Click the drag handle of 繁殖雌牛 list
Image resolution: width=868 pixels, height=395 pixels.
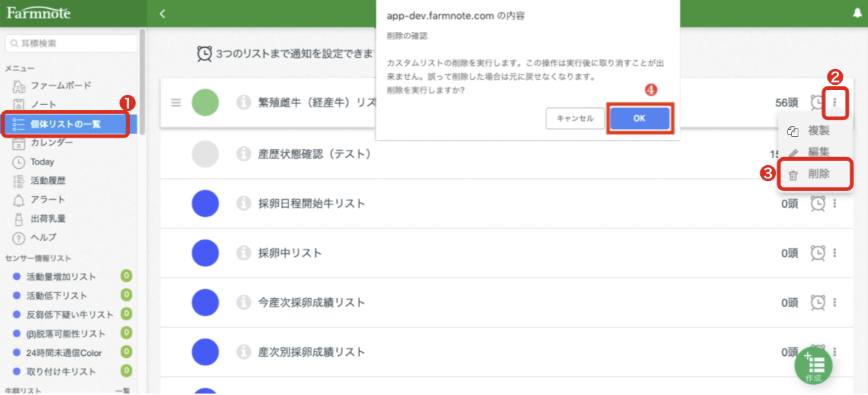176,102
